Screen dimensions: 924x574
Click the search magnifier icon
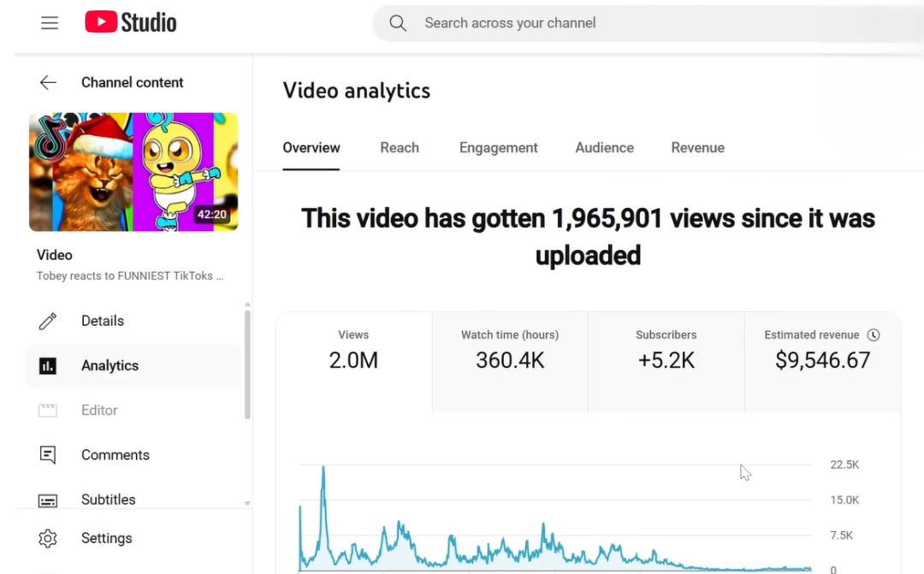pos(398,23)
